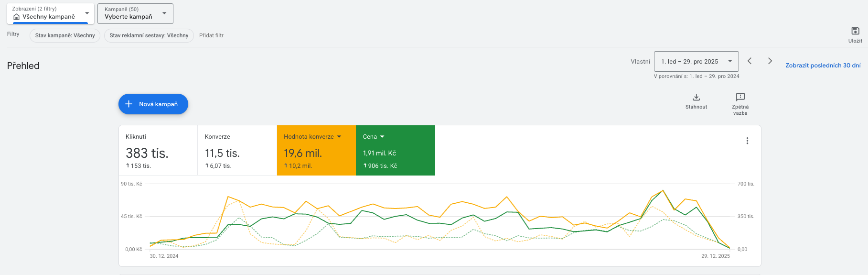
Task: Expand the Kampaně Vyberte kampaň dropdown
Action: pos(164,13)
